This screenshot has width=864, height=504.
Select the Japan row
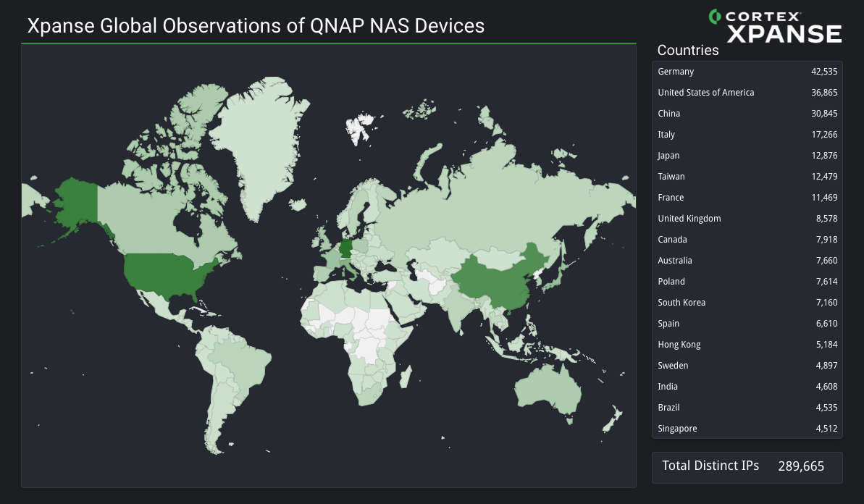point(747,156)
